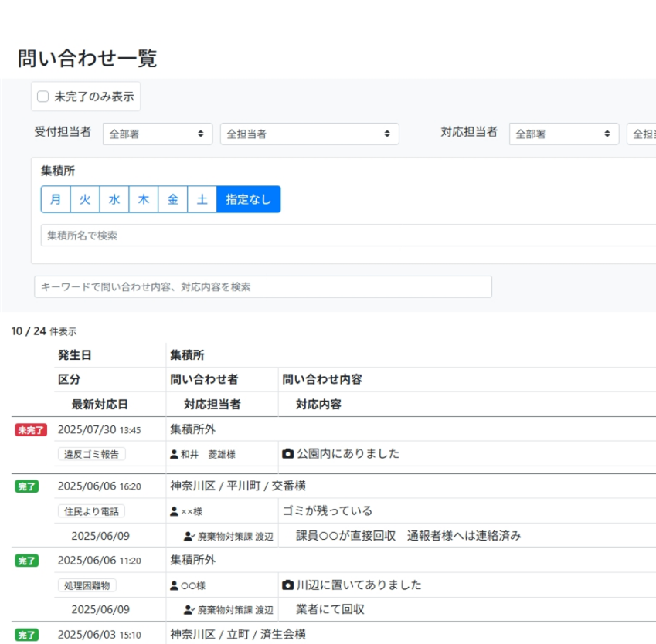Click date 2025/06/03 15:10
The width and height of the screenshot is (656, 644).
[x=100, y=635]
